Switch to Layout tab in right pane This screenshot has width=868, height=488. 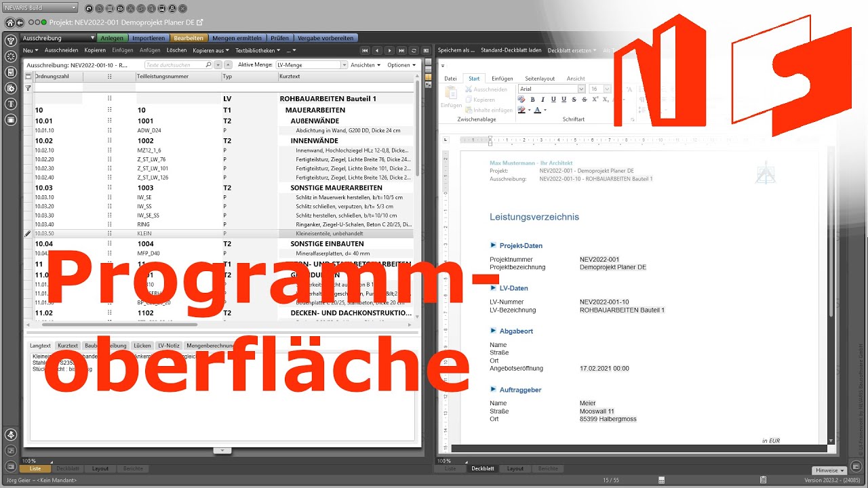point(515,468)
